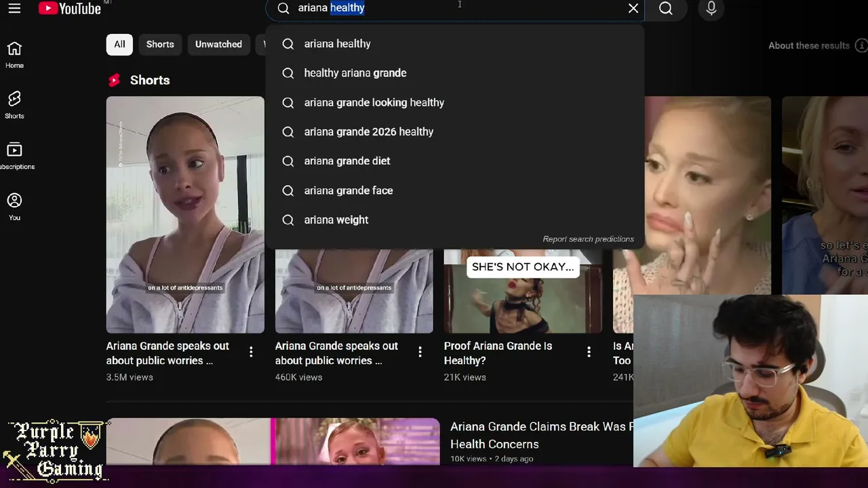Click the "21K views" text
868x488 pixels.
pyautogui.click(x=465, y=377)
